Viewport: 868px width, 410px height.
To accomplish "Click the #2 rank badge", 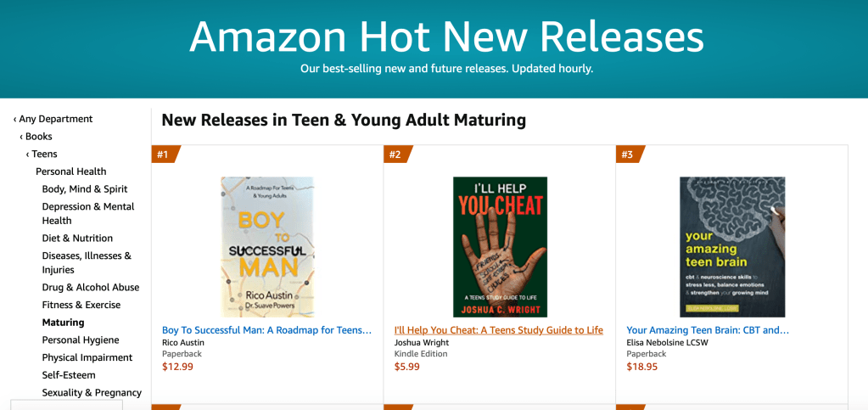I will click(395, 154).
